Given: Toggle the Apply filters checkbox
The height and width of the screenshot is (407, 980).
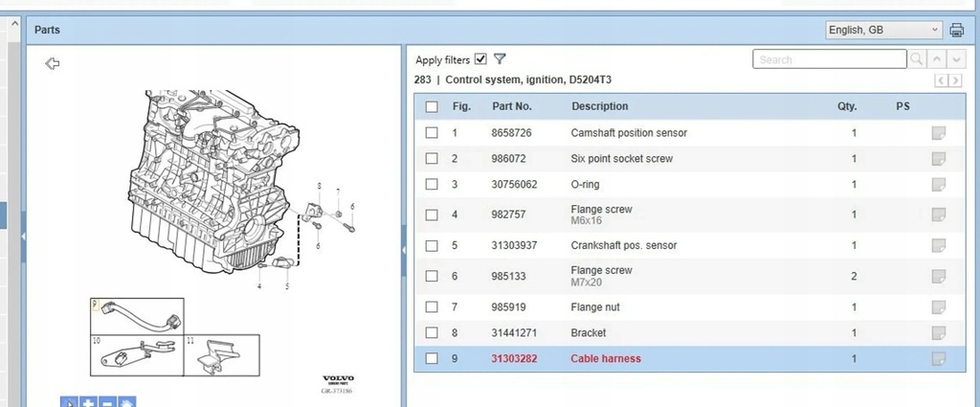Looking at the screenshot, I should tap(480, 59).
